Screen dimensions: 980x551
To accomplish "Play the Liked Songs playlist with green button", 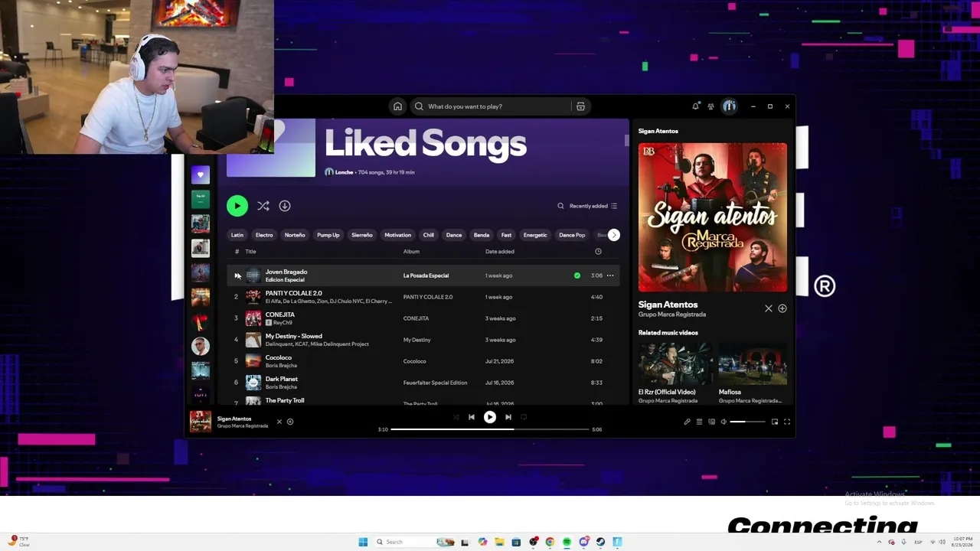I will (237, 206).
